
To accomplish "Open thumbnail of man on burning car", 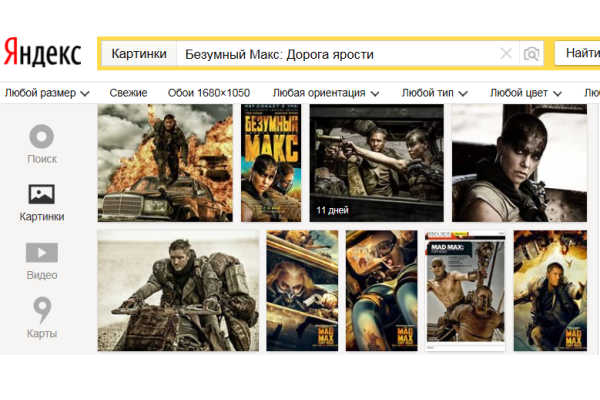I will click(165, 163).
